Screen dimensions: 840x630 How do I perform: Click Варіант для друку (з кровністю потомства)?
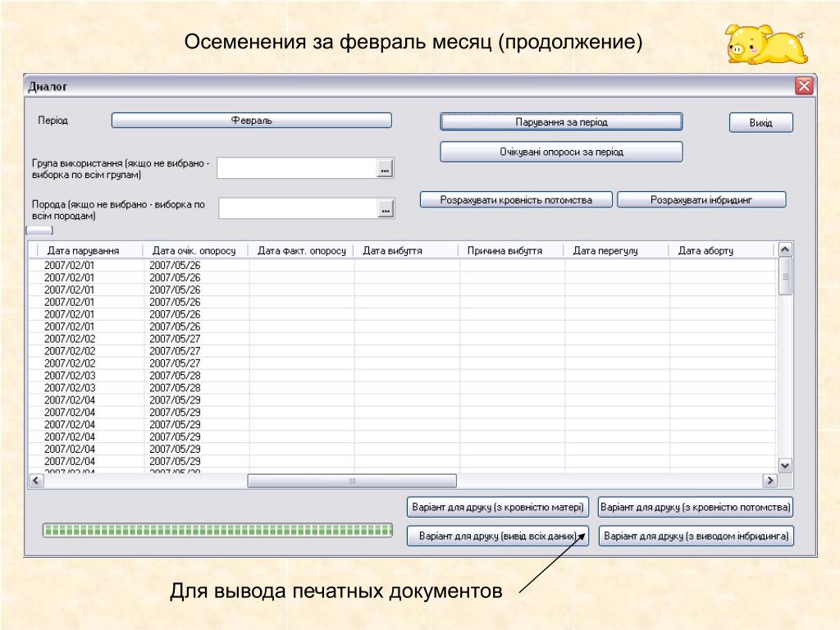696,507
